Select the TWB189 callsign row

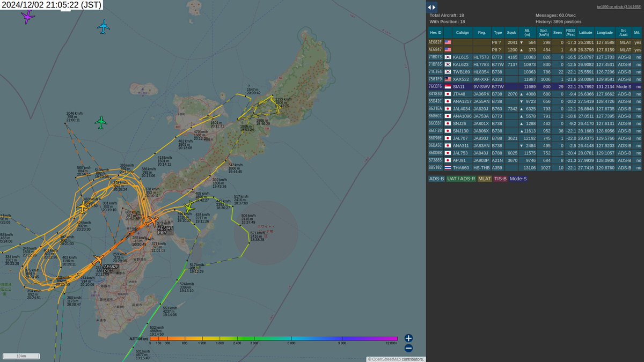point(535,71)
